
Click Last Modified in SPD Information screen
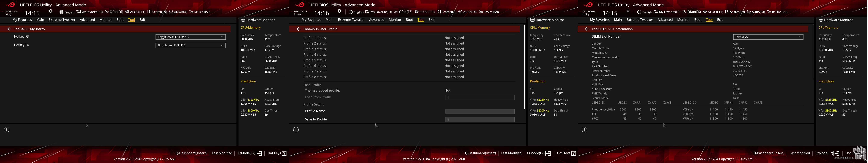(800, 153)
